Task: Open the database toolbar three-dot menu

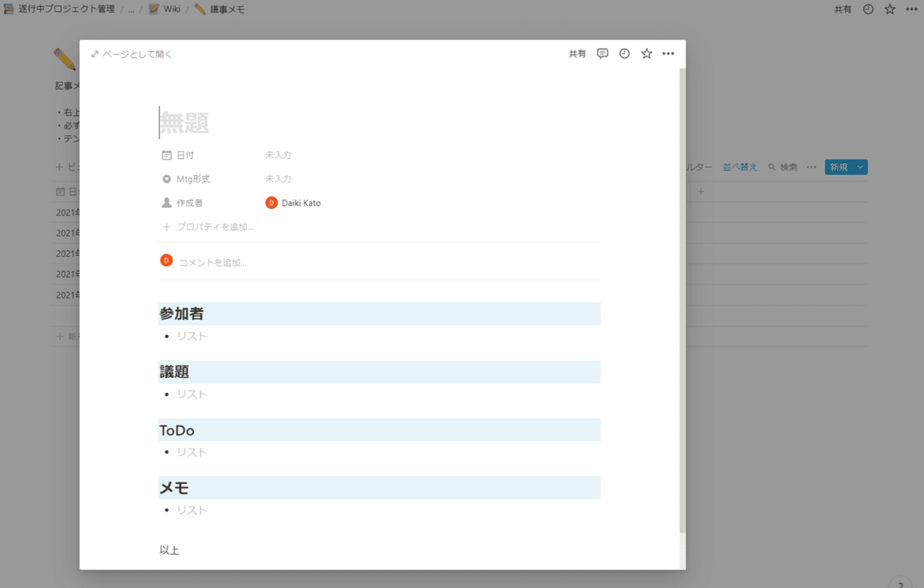Action: point(812,166)
